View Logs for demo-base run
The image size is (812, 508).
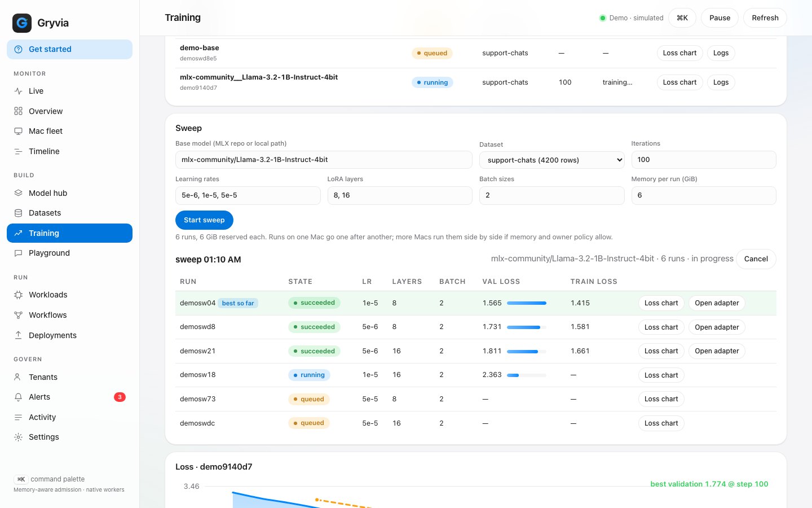tap(721, 53)
